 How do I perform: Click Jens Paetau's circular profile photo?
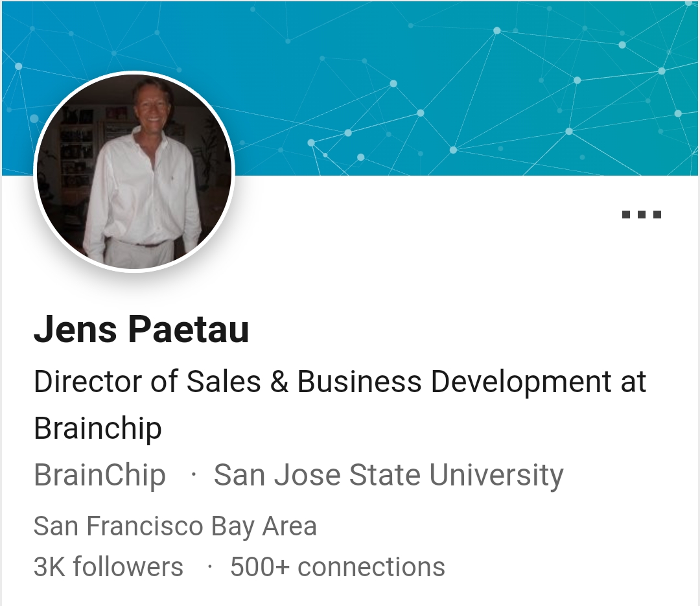(x=134, y=171)
